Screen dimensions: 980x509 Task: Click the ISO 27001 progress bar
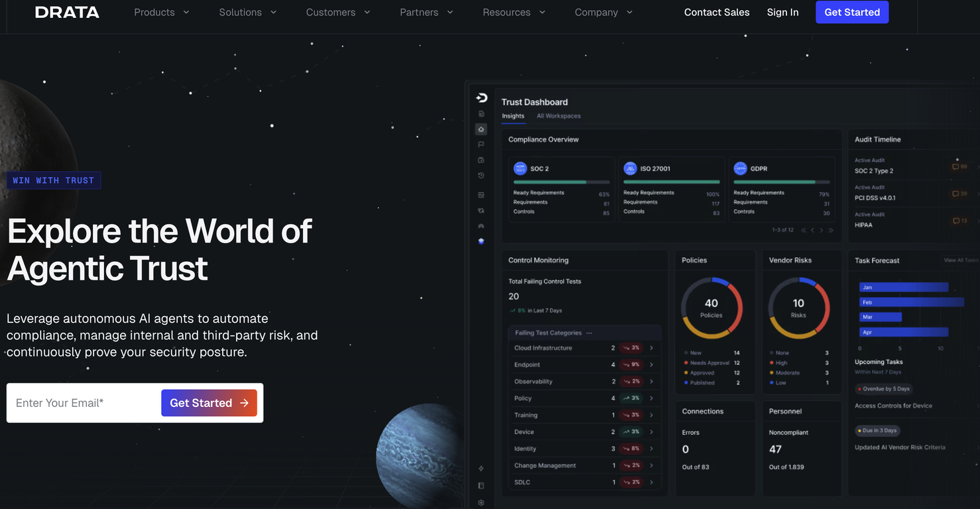click(x=671, y=182)
